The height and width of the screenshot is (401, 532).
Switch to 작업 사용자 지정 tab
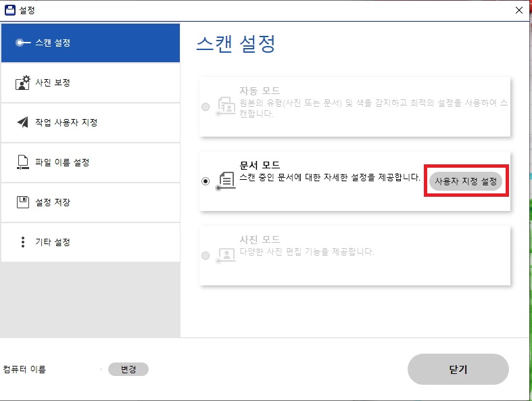[91, 122]
